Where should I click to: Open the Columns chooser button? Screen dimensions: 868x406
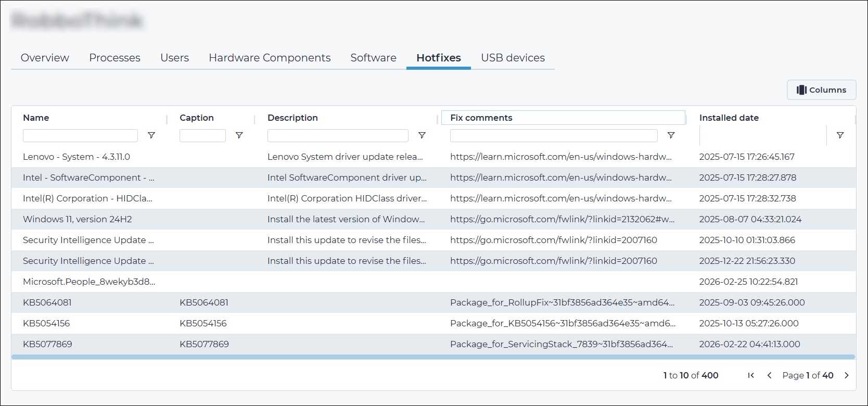tap(821, 90)
